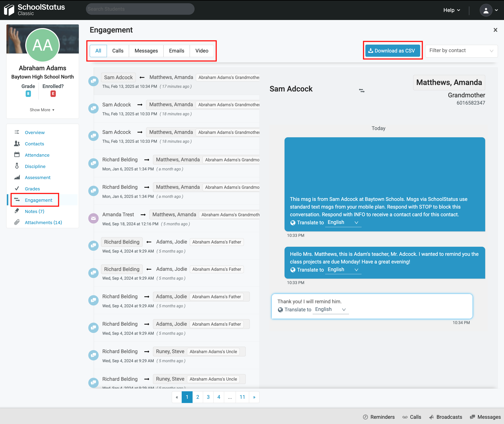Screen dimensions: 504x424
Task: Expand the Filter by contact dropdown
Action: click(461, 51)
